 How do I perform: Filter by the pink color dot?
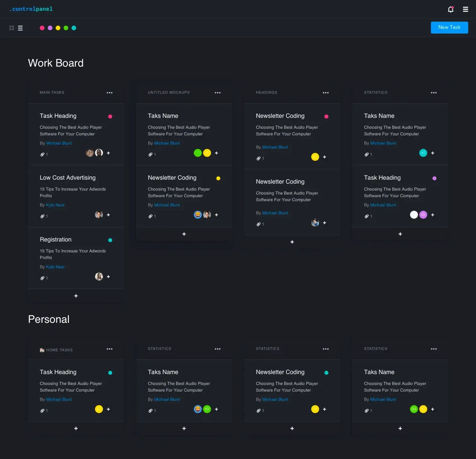coord(42,28)
